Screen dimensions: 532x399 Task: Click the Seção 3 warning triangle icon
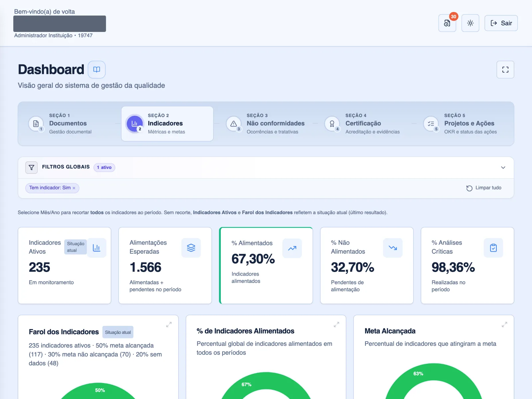click(x=233, y=124)
